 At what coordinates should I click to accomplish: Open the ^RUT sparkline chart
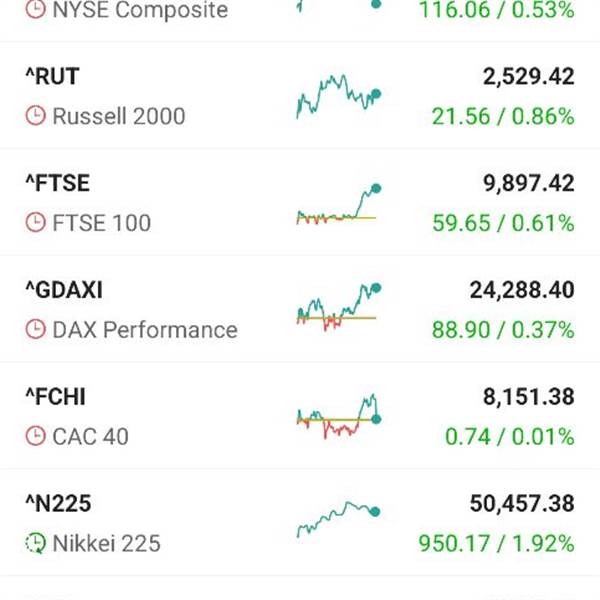pyautogui.click(x=338, y=96)
